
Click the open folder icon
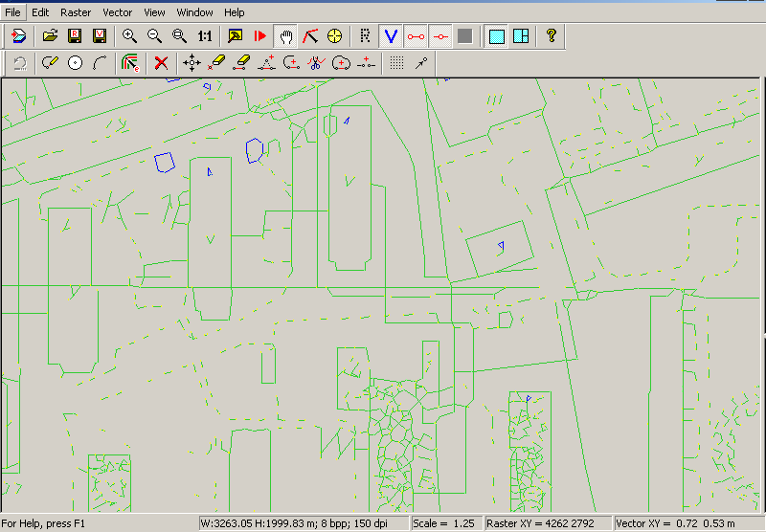[x=51, y=36]
